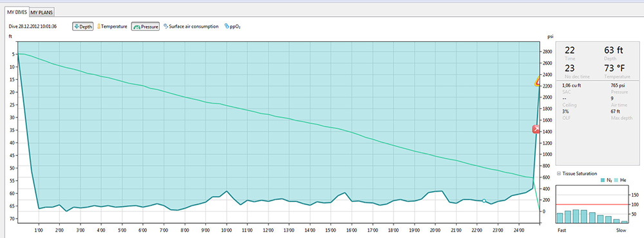Viewport: 644px width, 238px height.
Task: Click the Tissue Saturation heading text
Action: (x=580, y=174)
